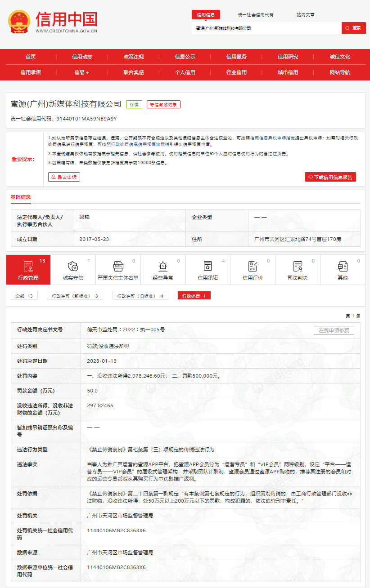Select 广州市天河区市场监督管理局 in the 处罚机关 row
This screenshot has width=370, height=588.
pos(120,516)
